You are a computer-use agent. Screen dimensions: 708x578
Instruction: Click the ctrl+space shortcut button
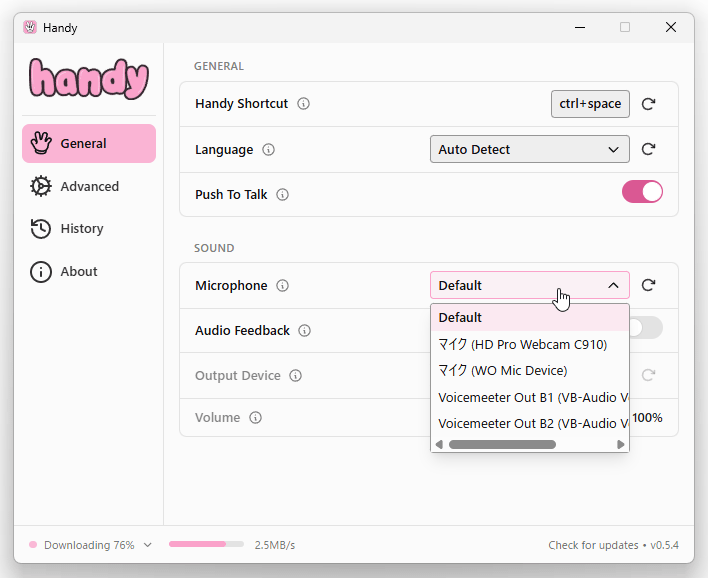tap(590, 104)
